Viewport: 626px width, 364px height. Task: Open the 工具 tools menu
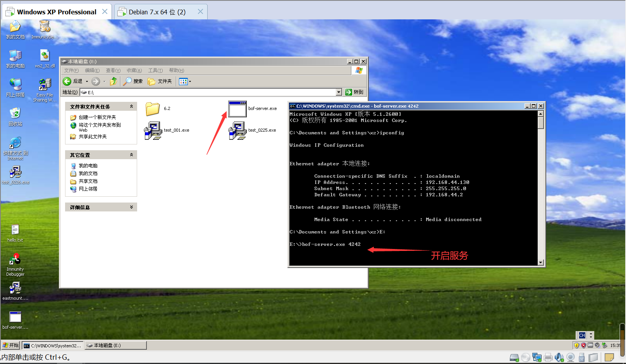tap(155, 70)
